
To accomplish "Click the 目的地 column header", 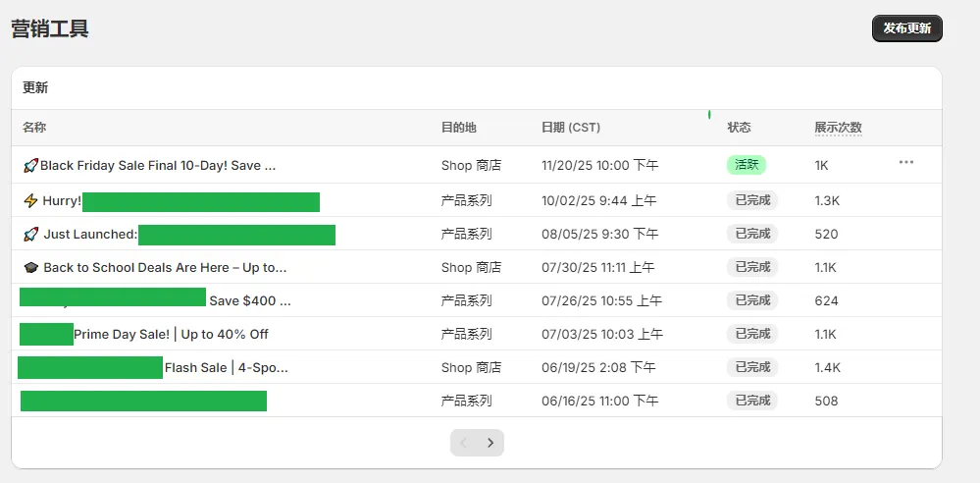I will point(458,128).
